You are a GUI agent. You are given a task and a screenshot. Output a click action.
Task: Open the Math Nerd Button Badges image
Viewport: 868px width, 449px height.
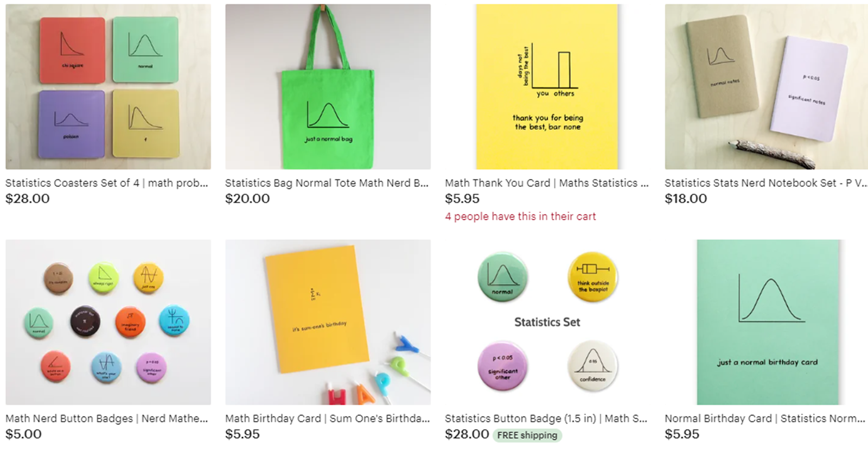[x=108, y=322]
